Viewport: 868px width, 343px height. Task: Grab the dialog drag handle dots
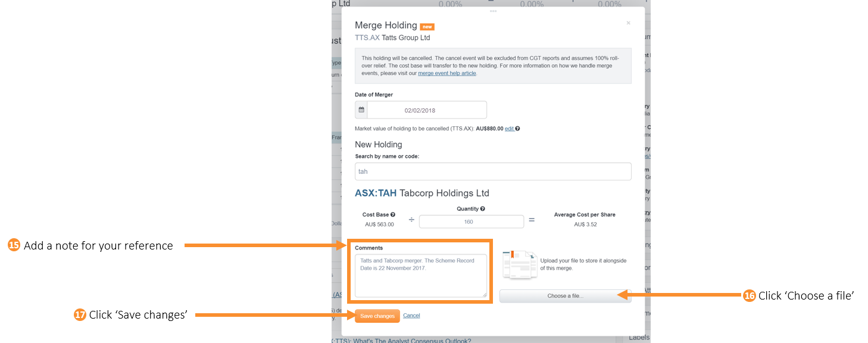point(493,11)
